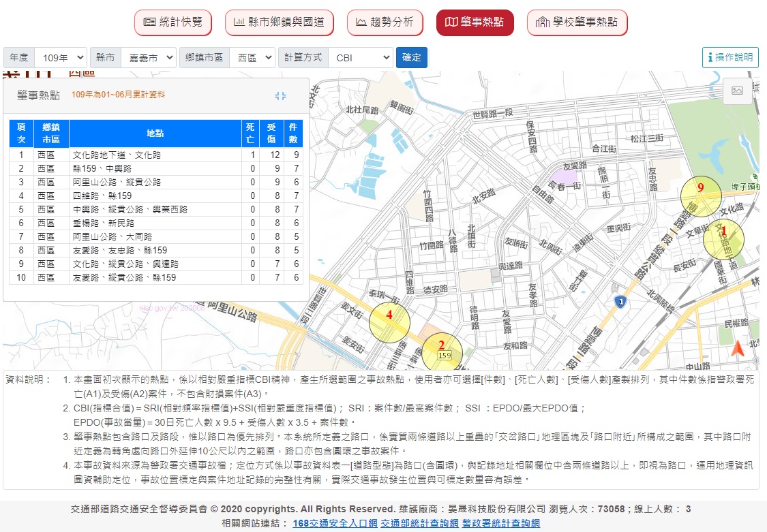Collapse the 肇事熱點 panel with the shrink icon
Viewport: 767px width, 532px height.
tap(280, 96)
